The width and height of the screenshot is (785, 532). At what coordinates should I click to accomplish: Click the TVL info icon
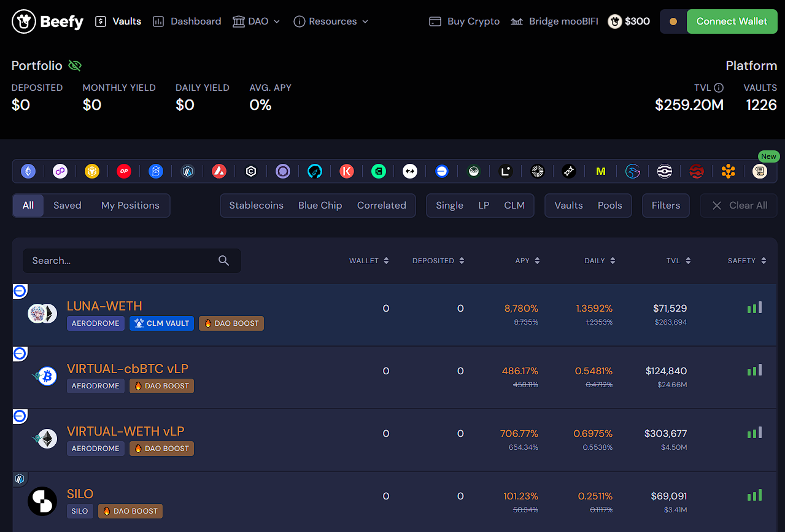tap(719, 88)
